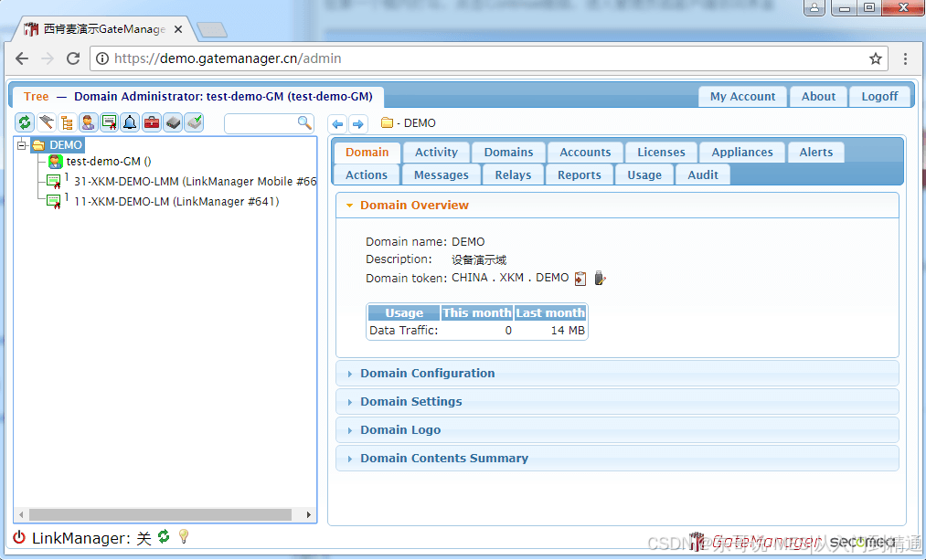Open the Usage tab
The width and height of the screenshot is (926, 560).
point(644,175)
